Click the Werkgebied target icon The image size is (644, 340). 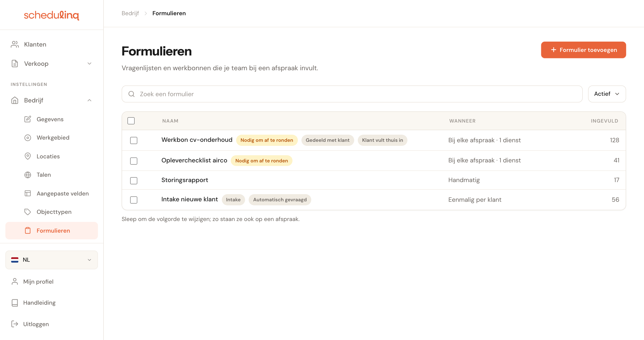28,138
